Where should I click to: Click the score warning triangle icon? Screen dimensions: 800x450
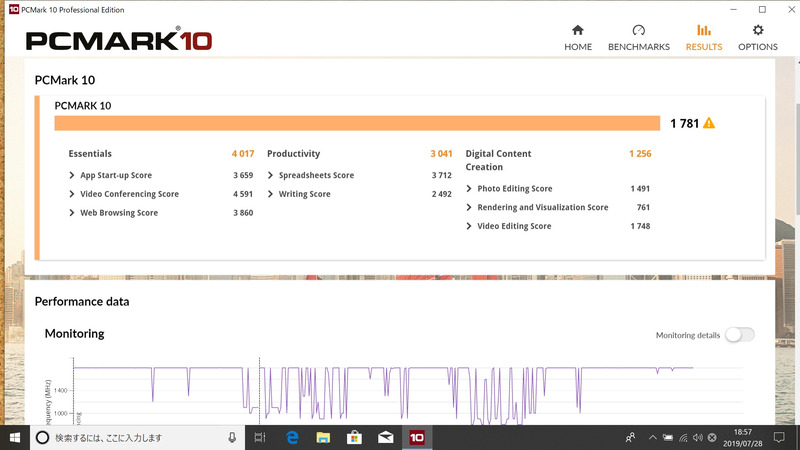tap(709, 123)
